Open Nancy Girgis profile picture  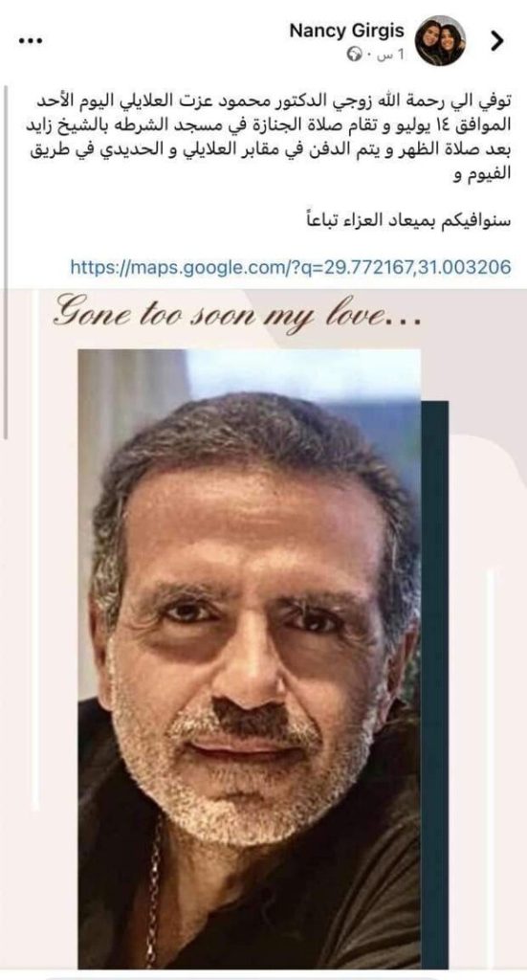click(x=440, y=40)
